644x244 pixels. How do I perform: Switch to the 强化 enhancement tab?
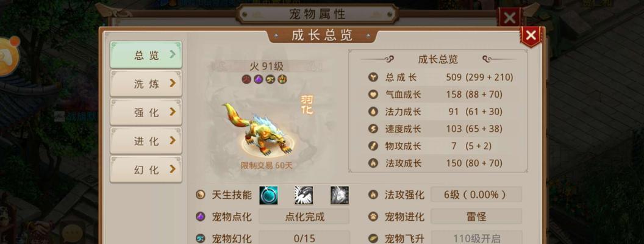[x=146, y=112]
